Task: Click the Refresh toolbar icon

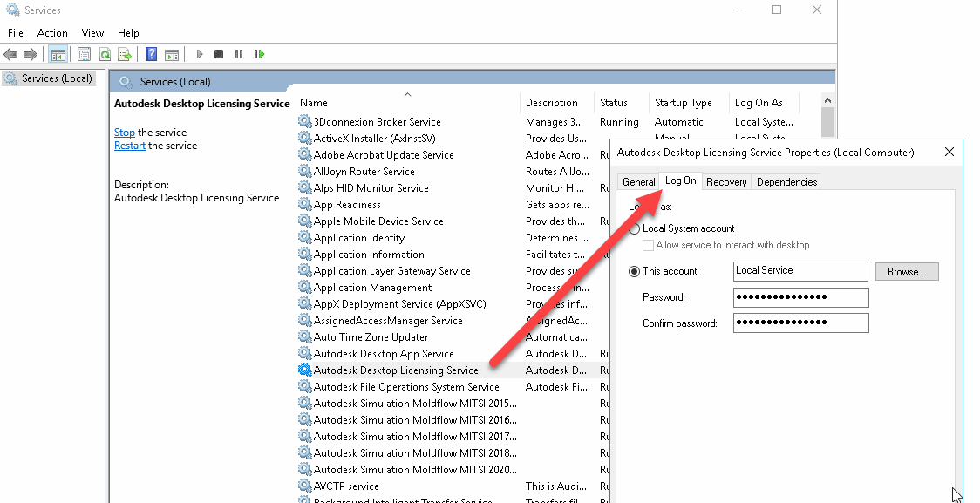Action: pos(105,54)
